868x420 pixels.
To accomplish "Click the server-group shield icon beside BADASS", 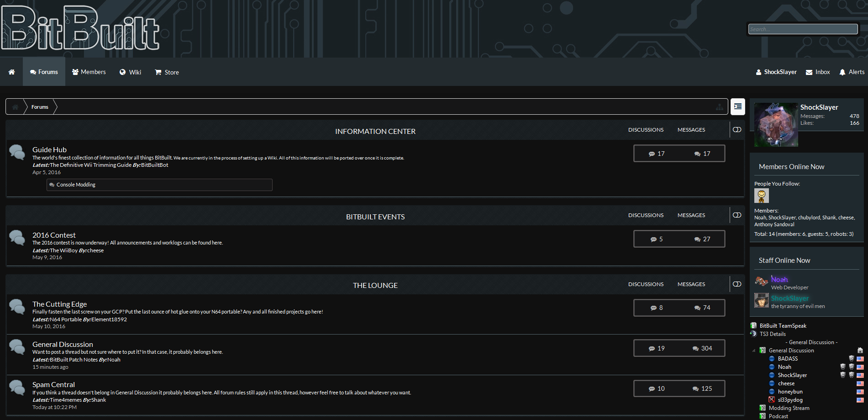I will [x=851, y=359].
